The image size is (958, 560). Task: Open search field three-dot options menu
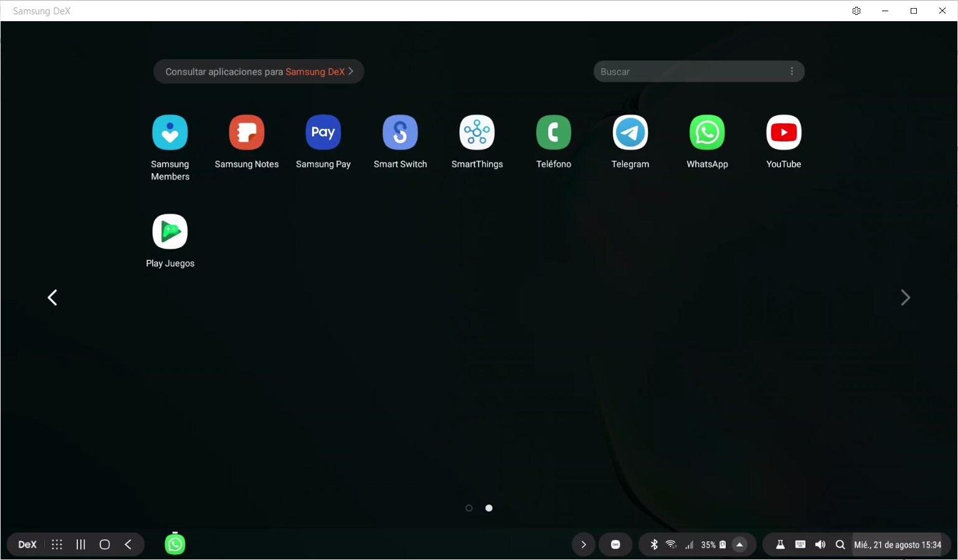792,72
